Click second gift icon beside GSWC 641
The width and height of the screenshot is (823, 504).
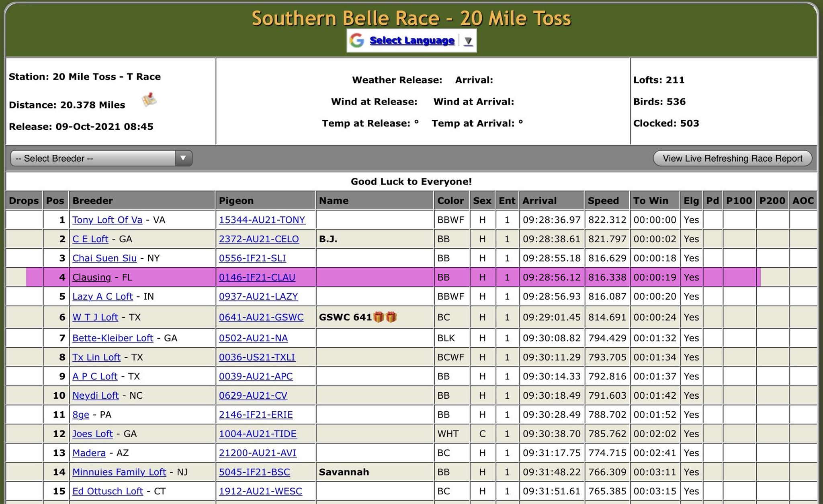391,317
